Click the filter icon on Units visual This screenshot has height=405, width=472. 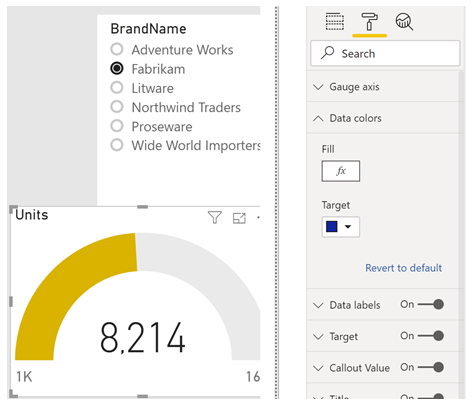[215, 218]
